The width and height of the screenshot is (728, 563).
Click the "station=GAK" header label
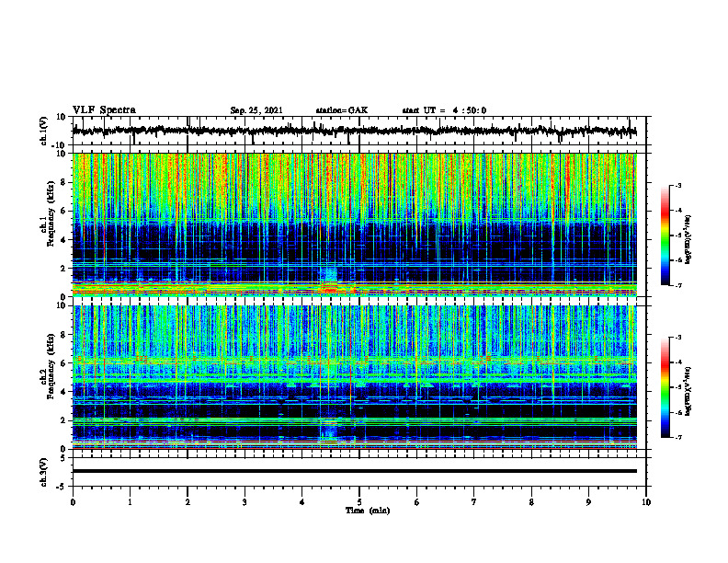pyautogui.click(x=342, y=110)
